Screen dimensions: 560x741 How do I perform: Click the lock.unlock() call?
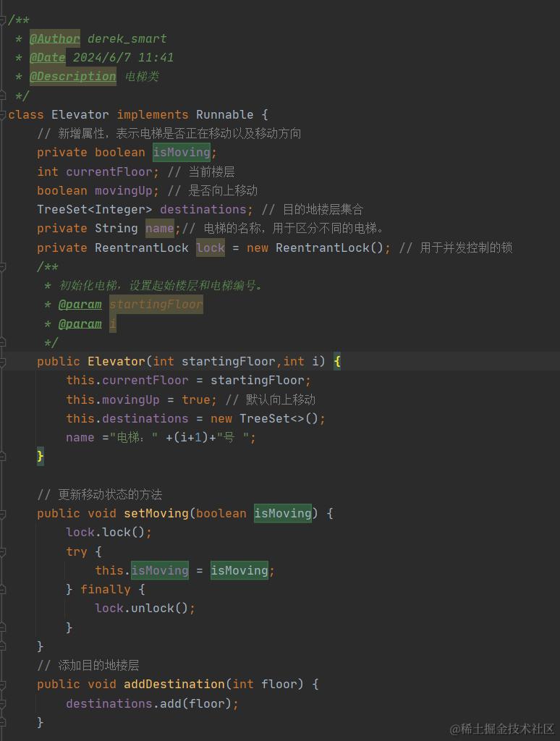coord(142,608)
